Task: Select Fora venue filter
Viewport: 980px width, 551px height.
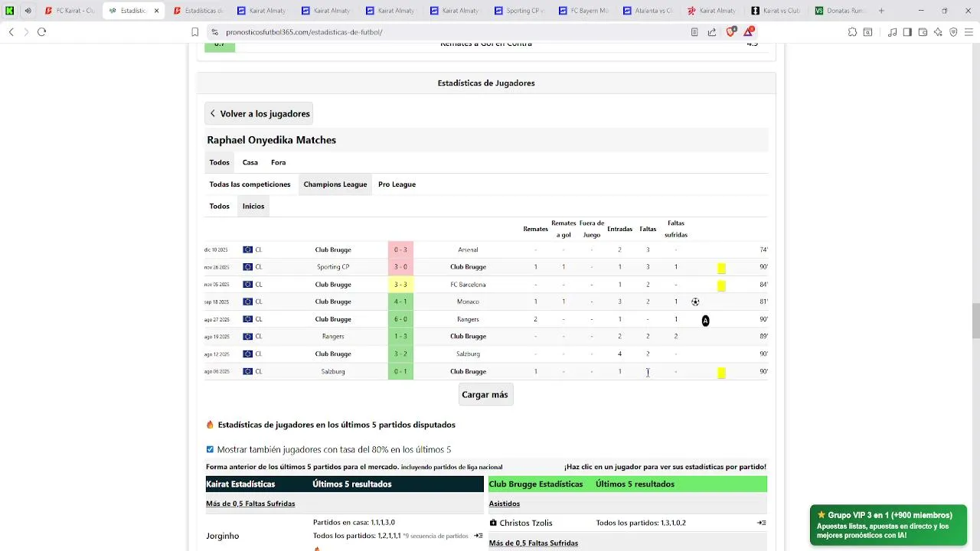Action: tap(278, 162)
